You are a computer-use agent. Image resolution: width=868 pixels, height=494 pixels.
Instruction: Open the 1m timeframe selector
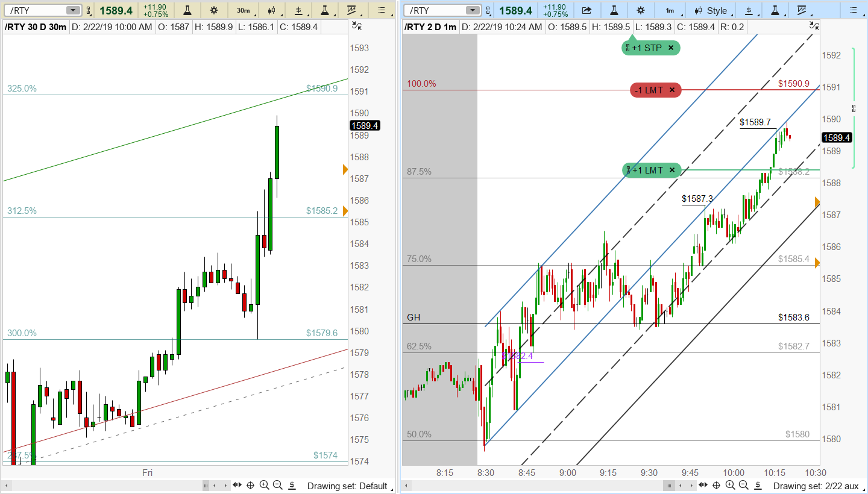click(x=670, y=10)
